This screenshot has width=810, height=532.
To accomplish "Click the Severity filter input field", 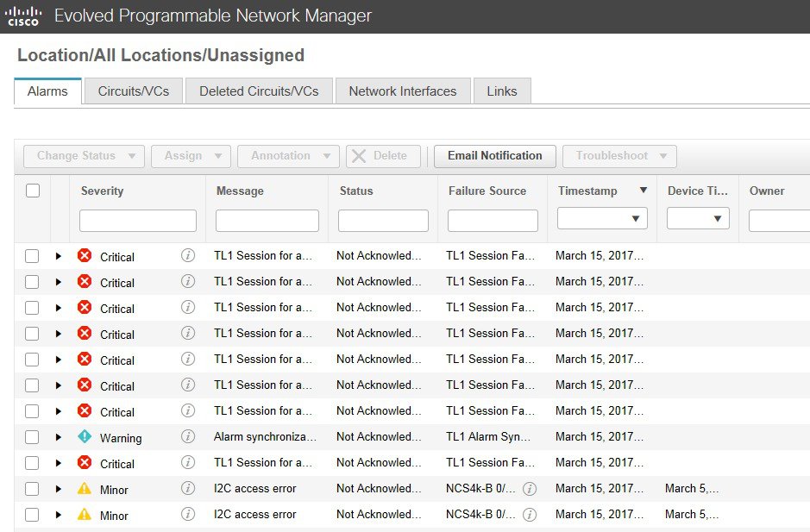I will click(x=138, y=221).
